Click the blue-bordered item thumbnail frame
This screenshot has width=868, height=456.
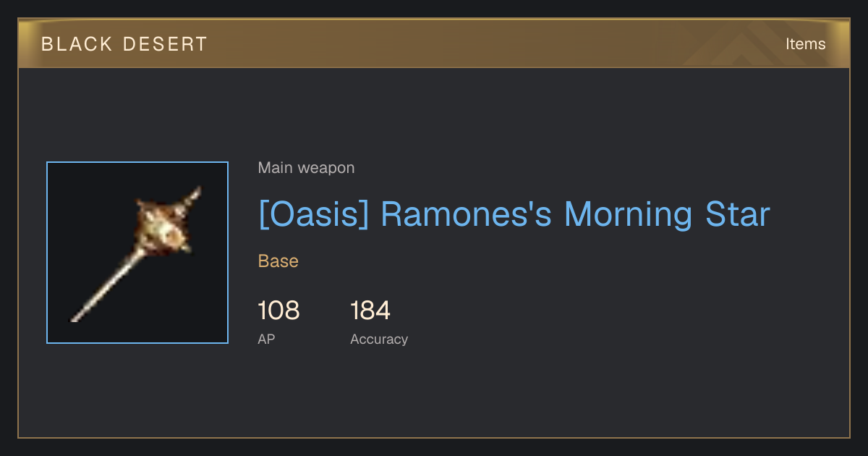(137, 253)
